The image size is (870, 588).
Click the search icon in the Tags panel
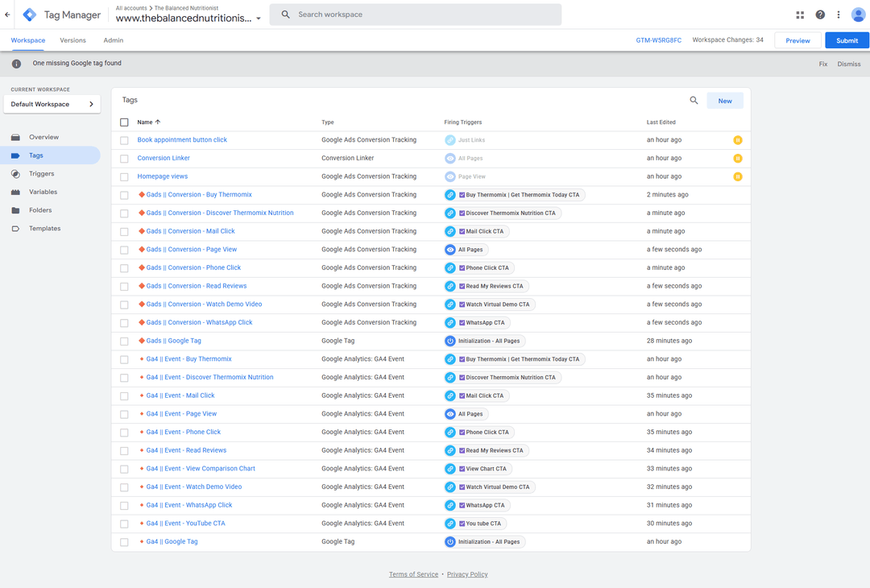(x=694, y=101)
